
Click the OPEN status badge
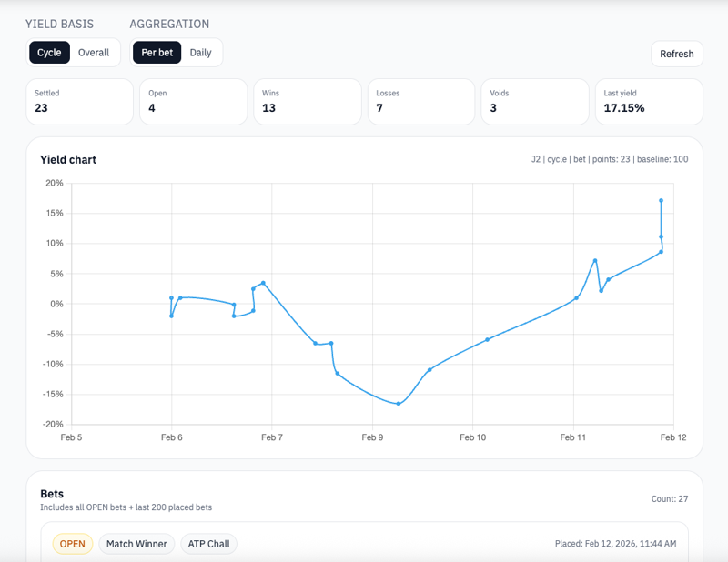[72, 544]
